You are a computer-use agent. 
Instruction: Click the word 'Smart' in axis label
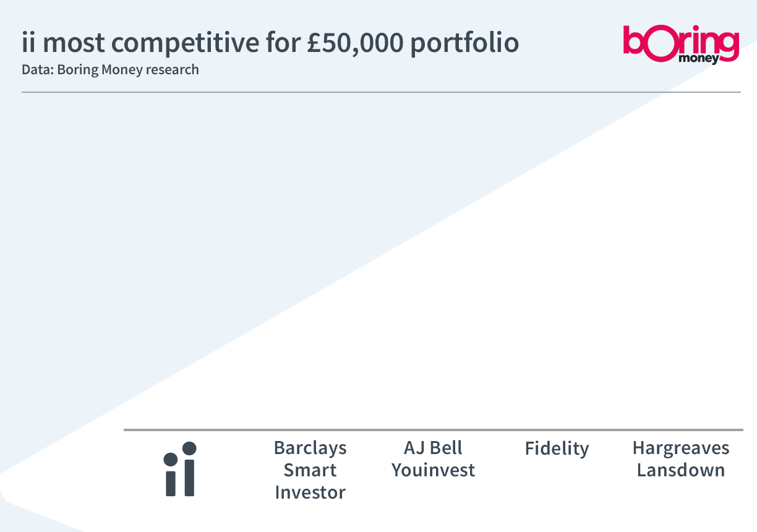coord(310,470)
